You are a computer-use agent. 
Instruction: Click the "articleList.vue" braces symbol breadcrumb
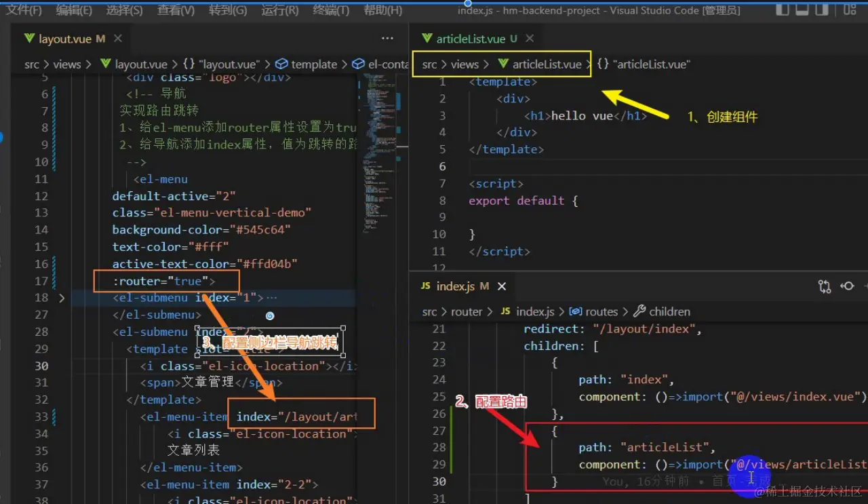coord(644,64)
